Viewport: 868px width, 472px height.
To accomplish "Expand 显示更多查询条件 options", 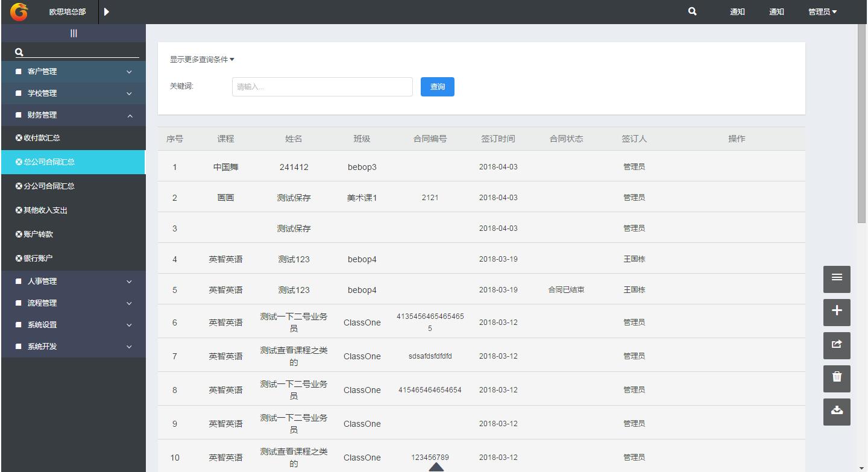I will 202,60.
